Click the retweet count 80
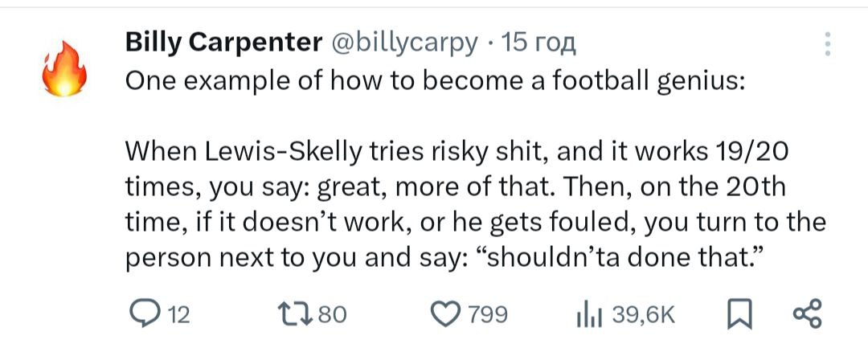868x344 pixels. click(332, 314)
